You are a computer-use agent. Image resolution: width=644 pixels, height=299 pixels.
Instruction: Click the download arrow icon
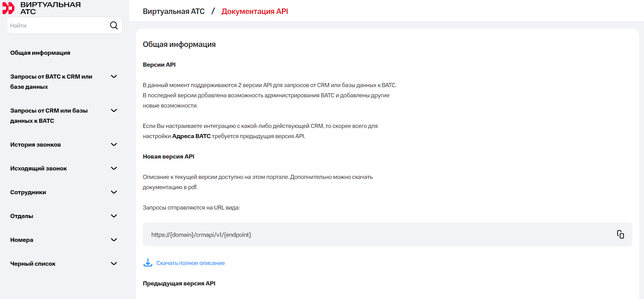point(148,263)
